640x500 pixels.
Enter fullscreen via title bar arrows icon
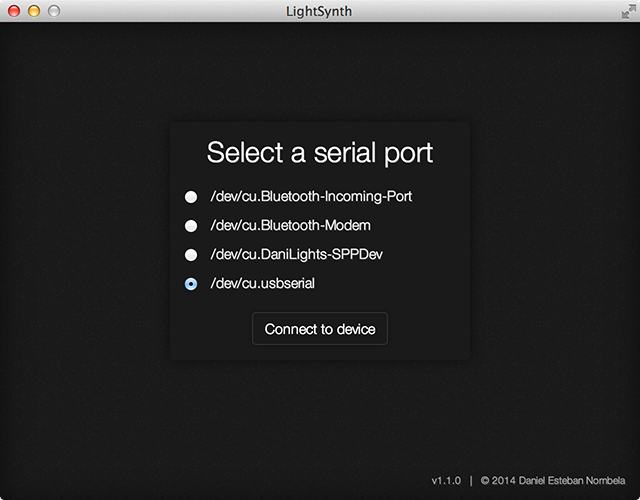(628, 11)
